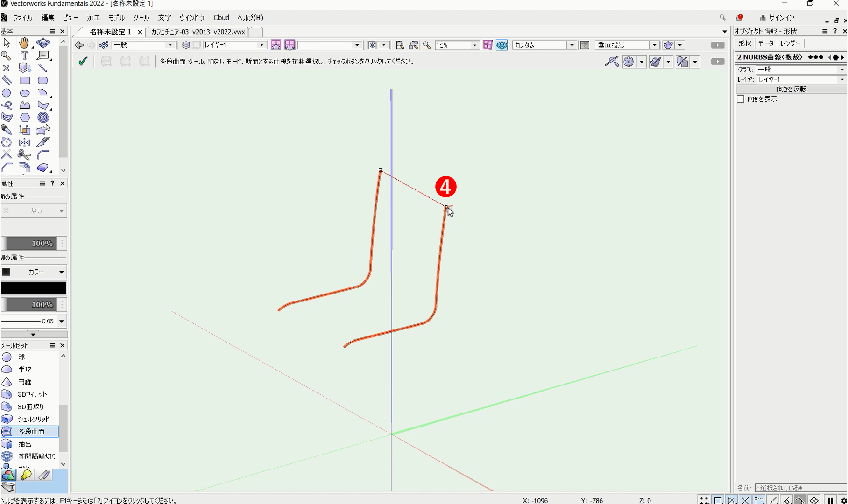
Task: Open the クラス dropdown in Object Info
Action: [801, 70]
